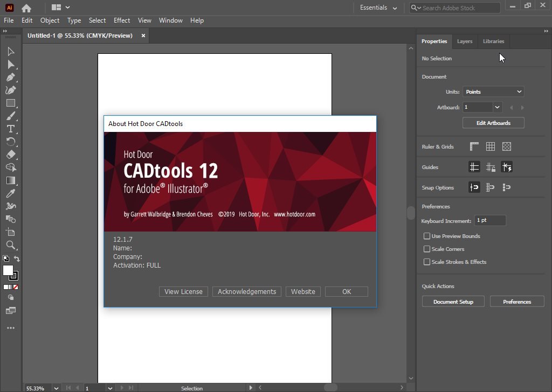Select the Eyedropper tool
552x392 pixels.
11,193
